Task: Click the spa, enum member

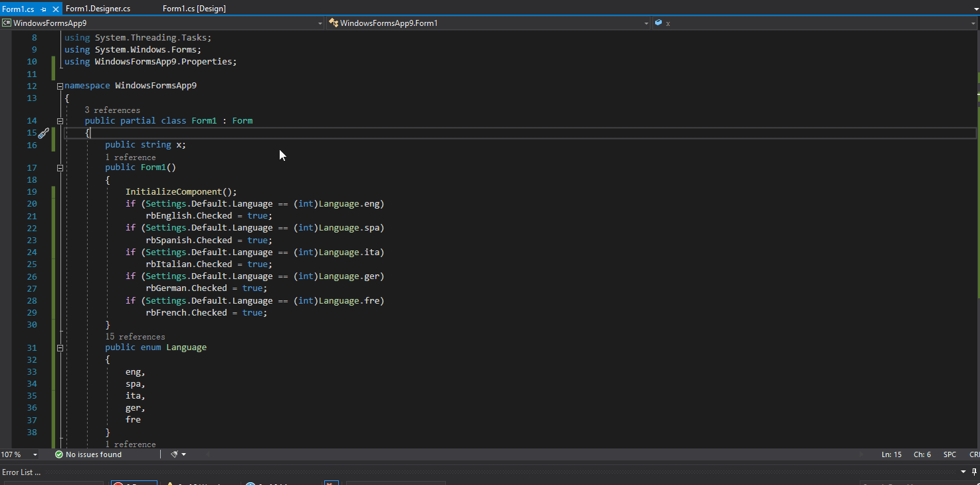Action: tap(136, 384)
